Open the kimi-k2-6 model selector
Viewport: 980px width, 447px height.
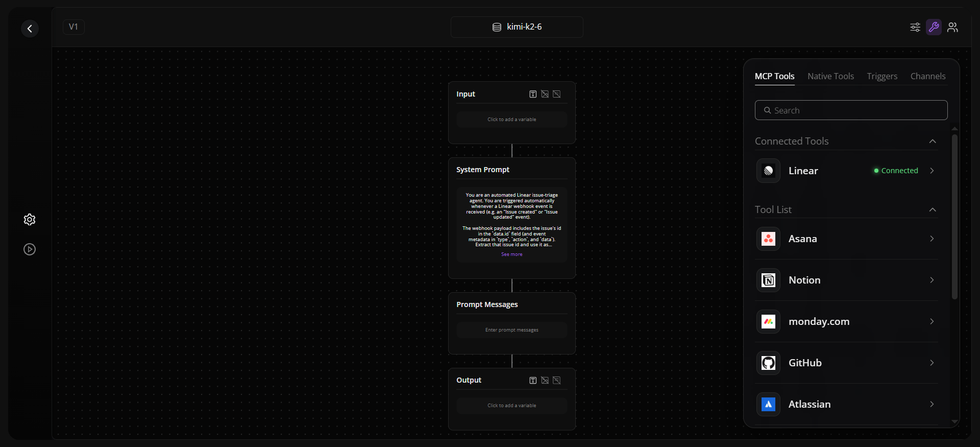coord(517,27)
